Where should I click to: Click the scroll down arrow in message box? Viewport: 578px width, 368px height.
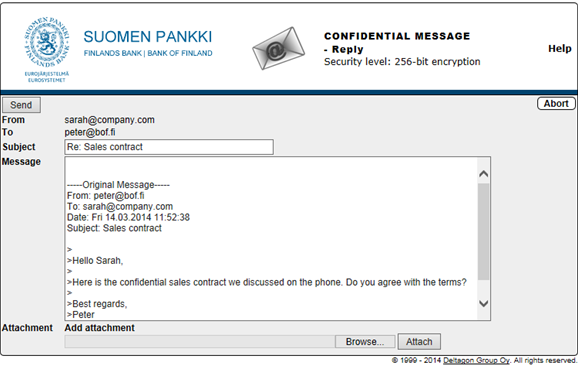[484, 303]
